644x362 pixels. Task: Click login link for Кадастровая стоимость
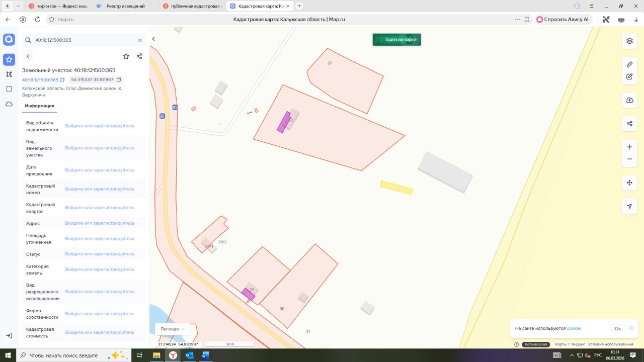(x=100, y=333)
